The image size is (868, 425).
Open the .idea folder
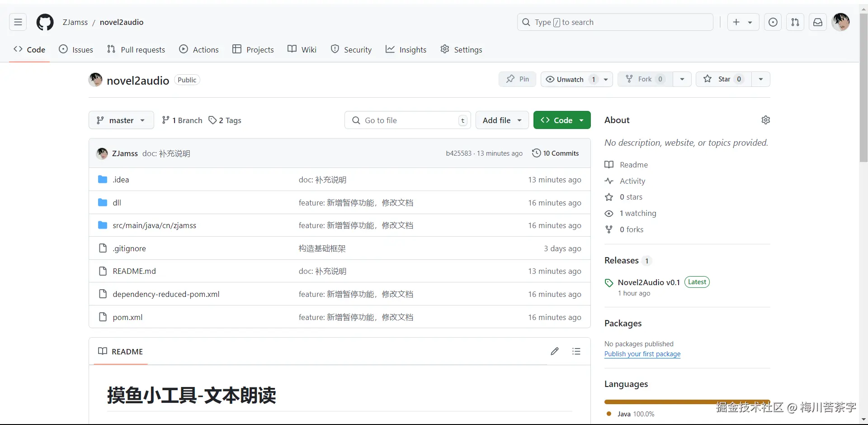click(x=121, y=180)
